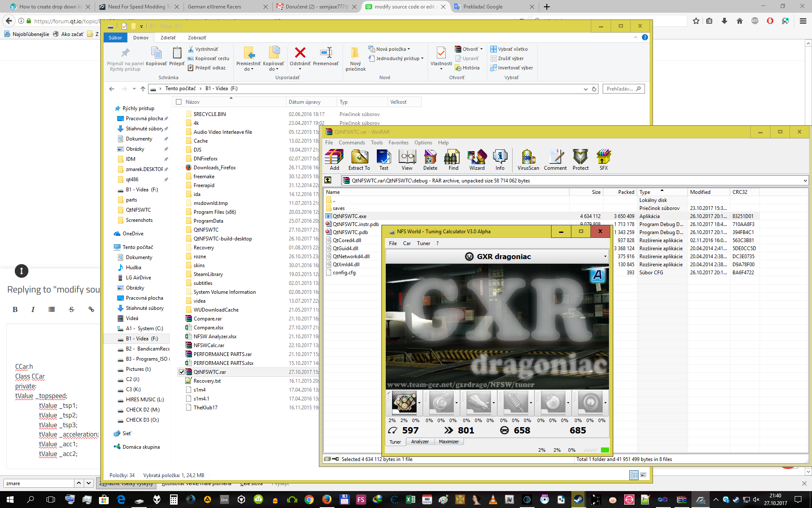Click the Protect icon in WinRAR

point(581,160)
